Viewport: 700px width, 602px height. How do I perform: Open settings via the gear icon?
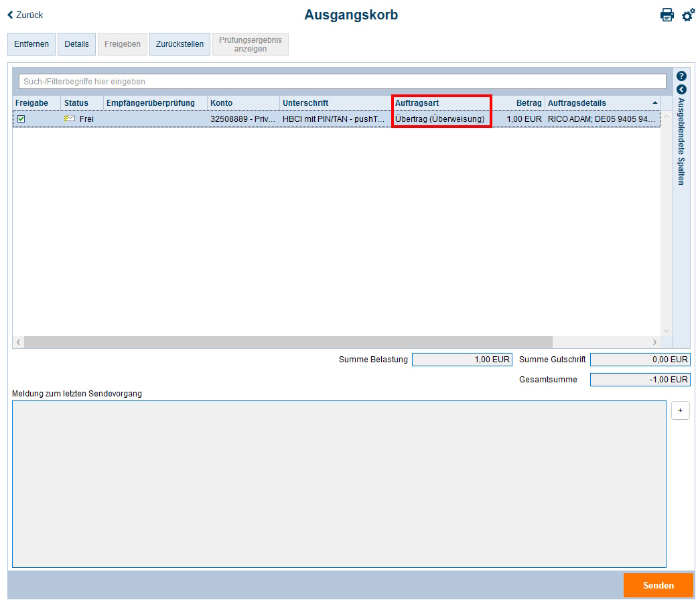click(x=688, y=15)
